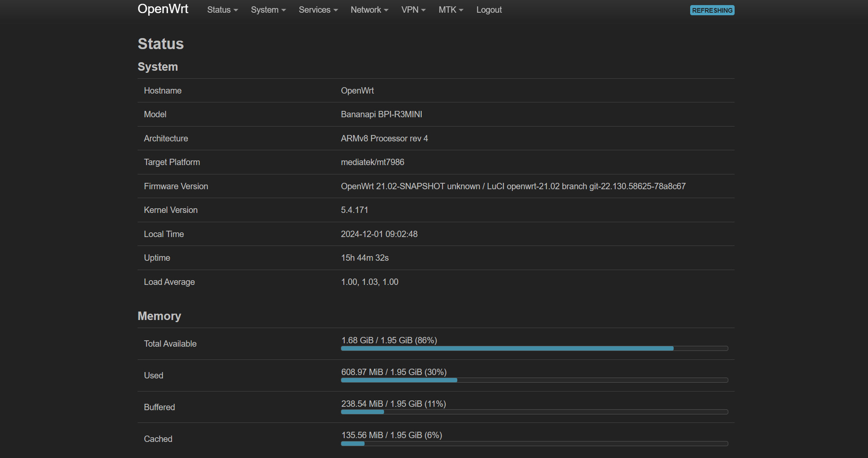Click the Memory section heading
This screenshot has height=458, width=868.
pyautogui.click(x=159, y=316)
